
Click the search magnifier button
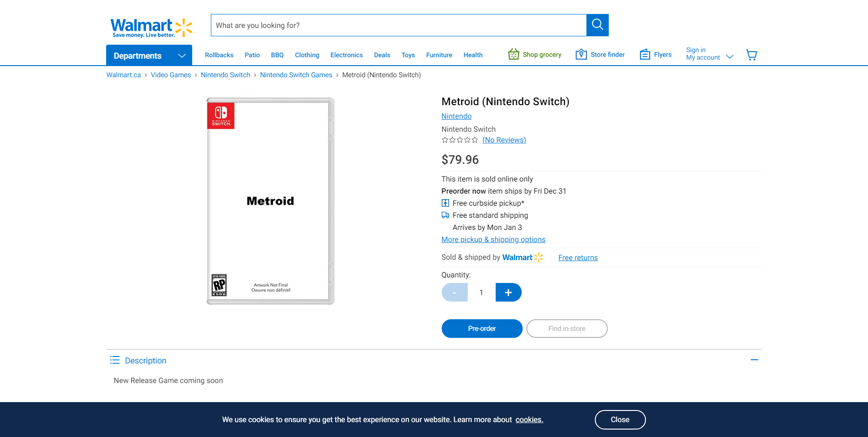pos(598,25)
